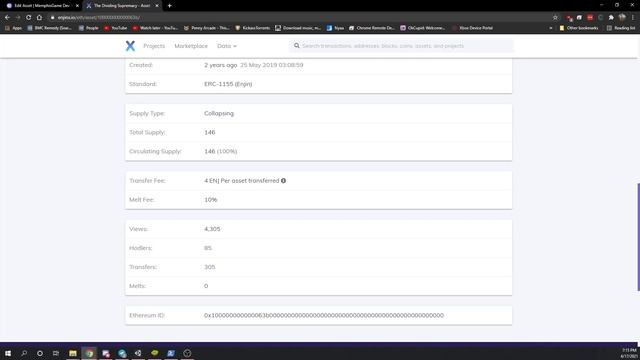Open the BMC Remedy bookmark
The height and width of the screenshot is (360, 640).
pyautogui.click(x=49, y=28)
